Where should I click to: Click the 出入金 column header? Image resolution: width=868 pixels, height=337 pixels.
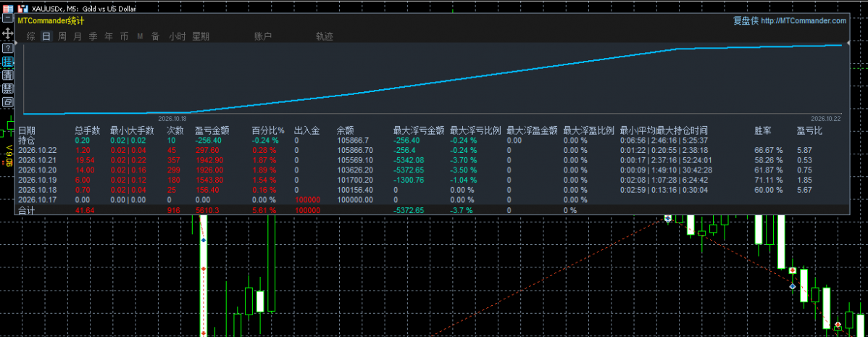[306, 130]
